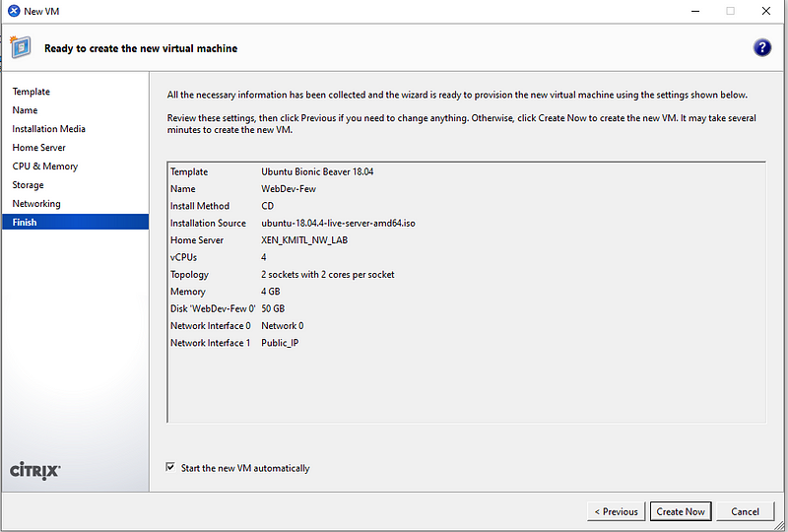This screenshot has height=532, width=788.
Task: Switch to Installation Media step
Action: point(48,129)
